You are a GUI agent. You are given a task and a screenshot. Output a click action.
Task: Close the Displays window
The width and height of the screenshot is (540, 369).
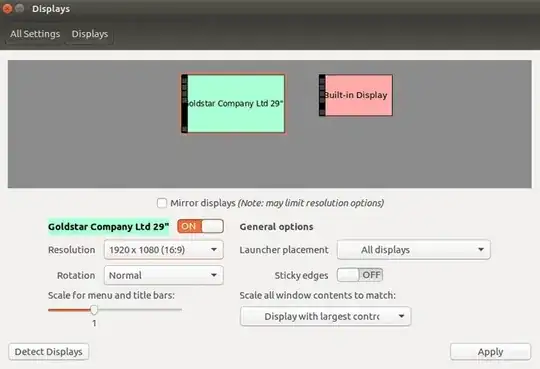click(7, 8)
